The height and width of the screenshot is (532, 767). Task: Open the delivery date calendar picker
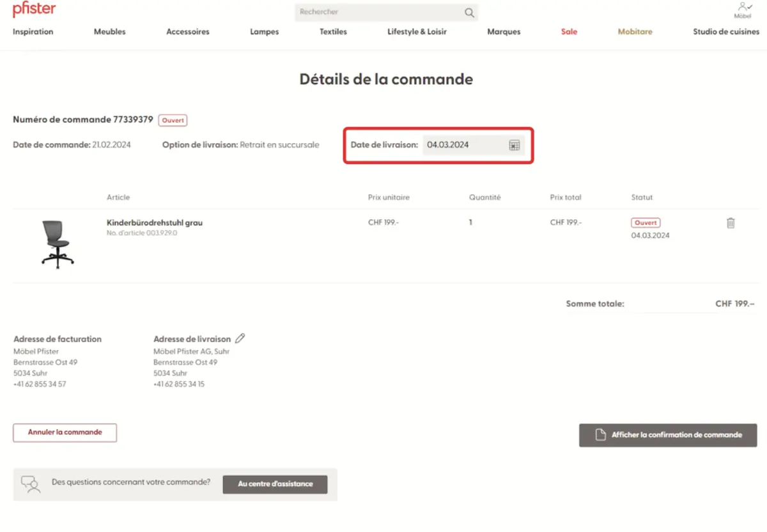(x=514, y=146)
